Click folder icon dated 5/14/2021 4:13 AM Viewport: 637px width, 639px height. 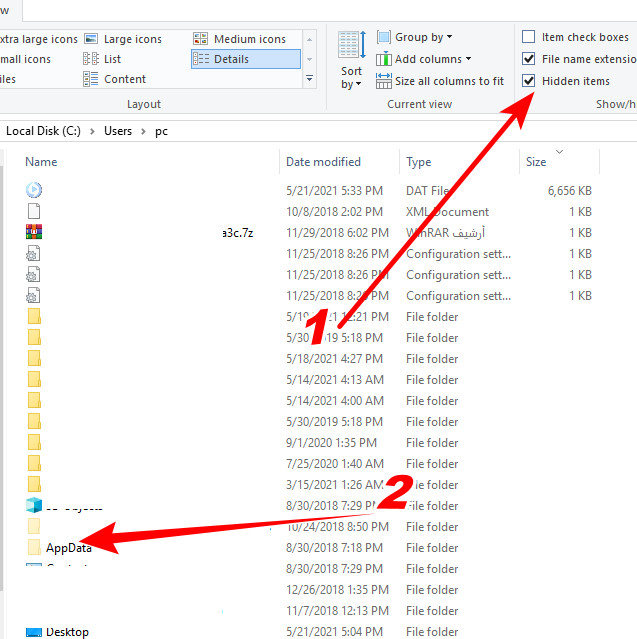34,379
